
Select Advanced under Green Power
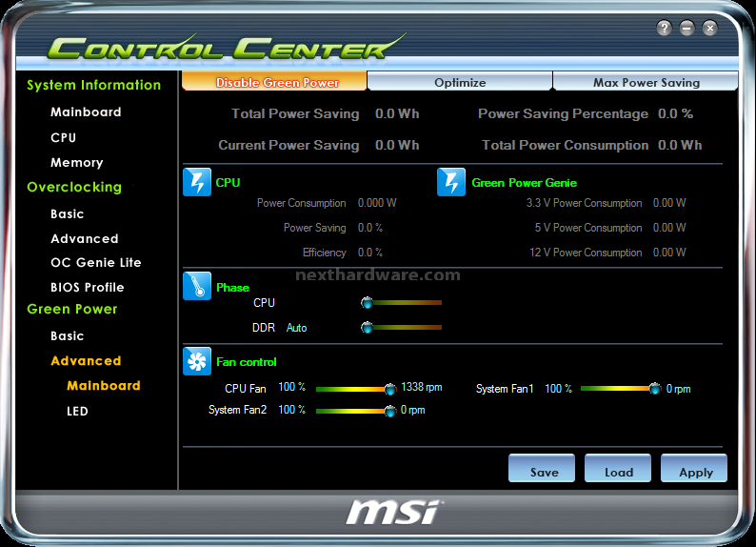pos(86,361)
